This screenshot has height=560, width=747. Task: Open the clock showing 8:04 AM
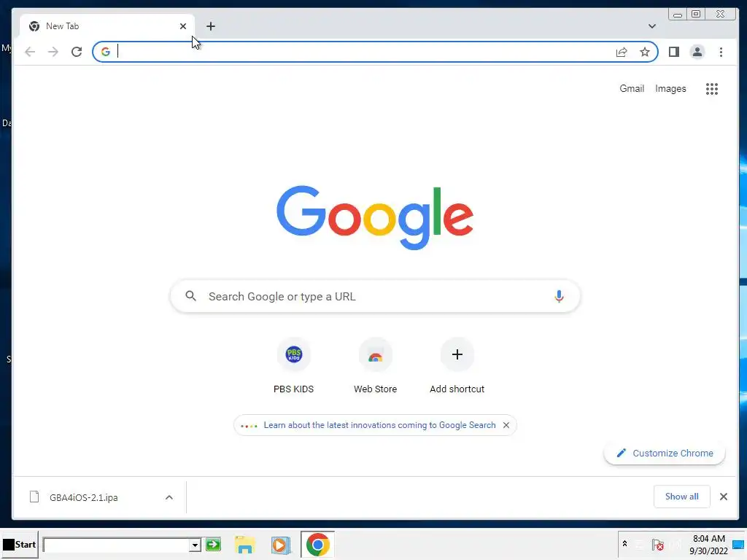tap(708, 544)
